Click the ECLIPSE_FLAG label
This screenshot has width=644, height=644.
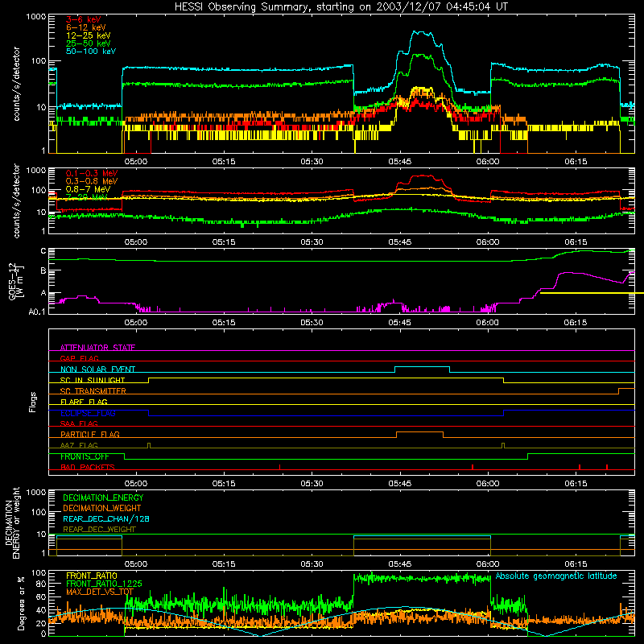point(88,413)
